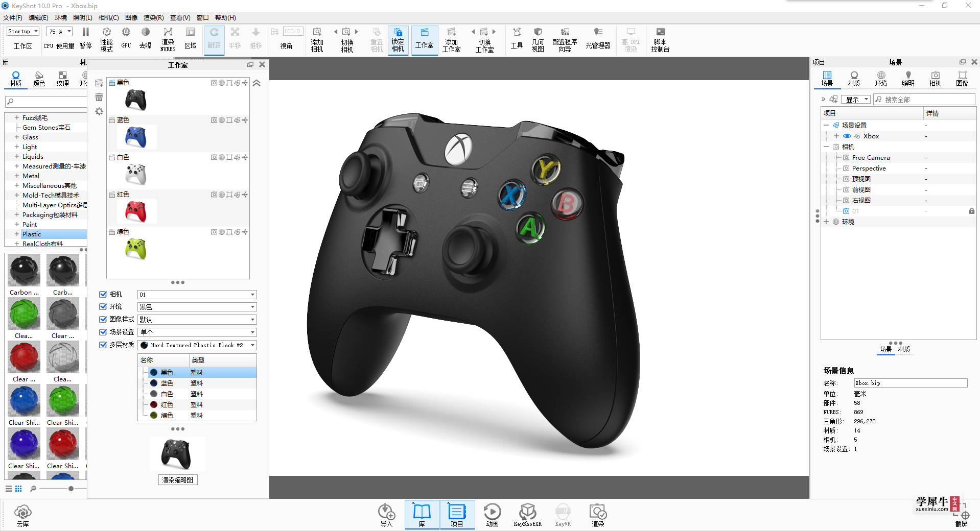Viewport: 980px width, 531px height.
Task: Open the camera 01 dropdown
Action: [197, 295]
